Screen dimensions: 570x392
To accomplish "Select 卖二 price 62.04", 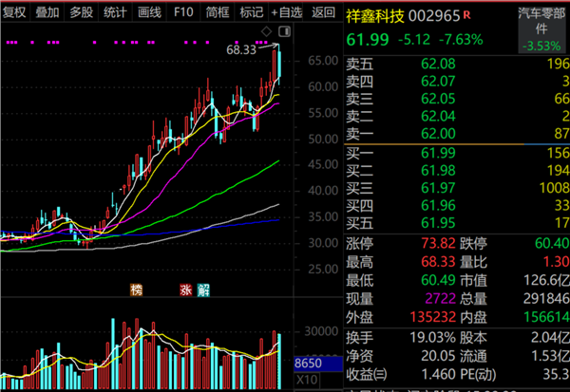I will pyautogui.click(x=438, y=116).
